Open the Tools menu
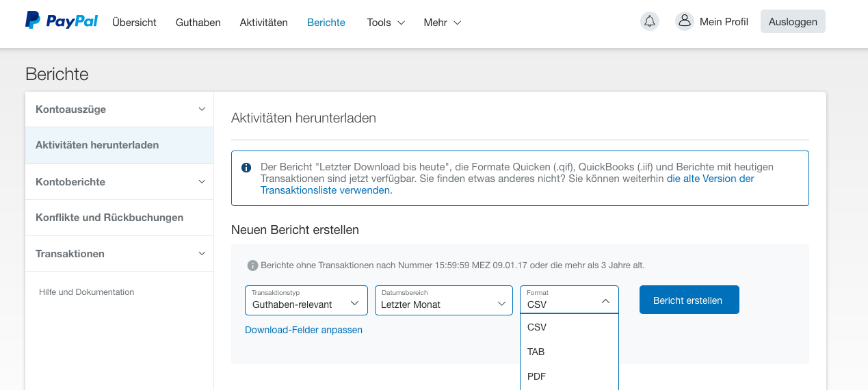This screenshot has width=868, height=390. coord(386,23)
